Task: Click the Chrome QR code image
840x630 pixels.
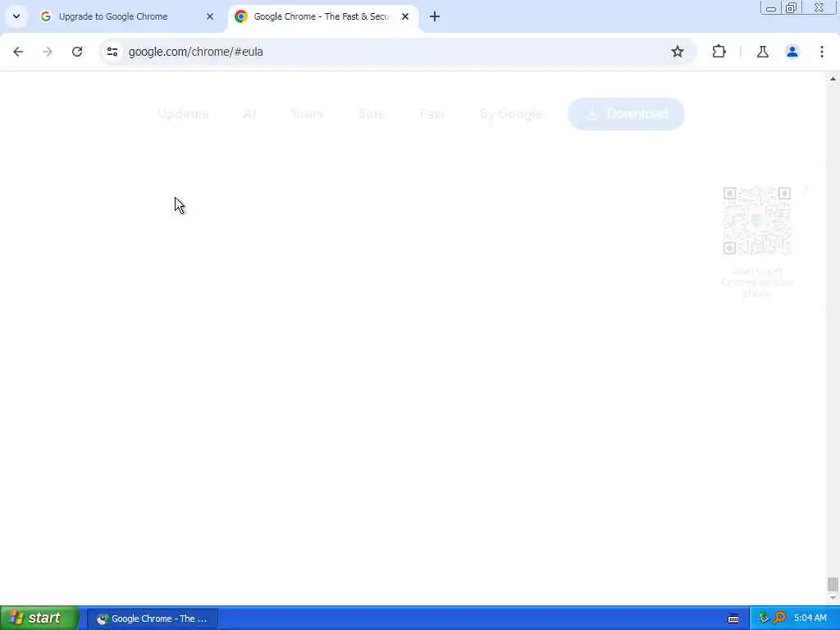Action: pos(757,220)
